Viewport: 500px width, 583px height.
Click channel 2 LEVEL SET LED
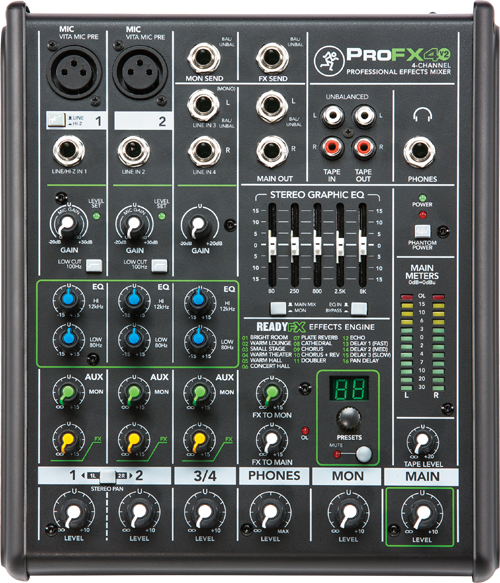pos(161,216)
